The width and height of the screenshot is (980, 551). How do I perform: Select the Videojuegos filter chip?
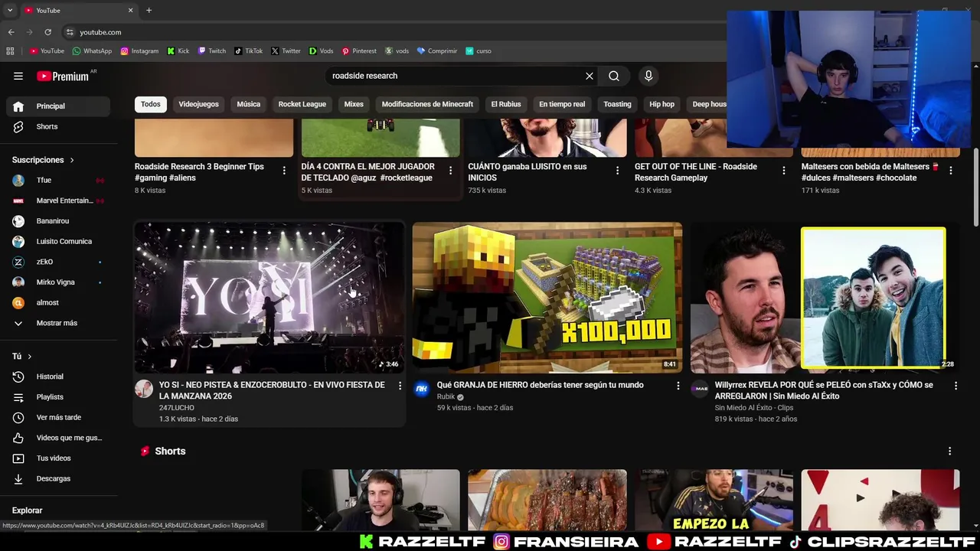[198, 104]
